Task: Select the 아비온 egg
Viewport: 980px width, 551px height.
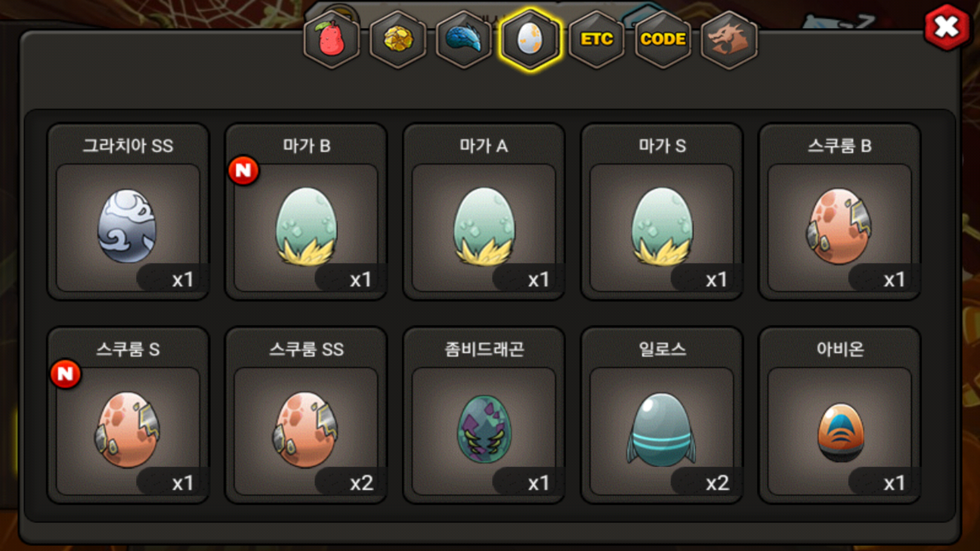Action: pyautogui.click(x=840, y=416)
